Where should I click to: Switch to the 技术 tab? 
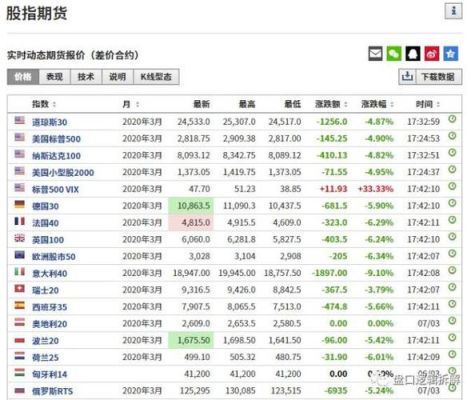pyautogui.click(x=86, y=77)
